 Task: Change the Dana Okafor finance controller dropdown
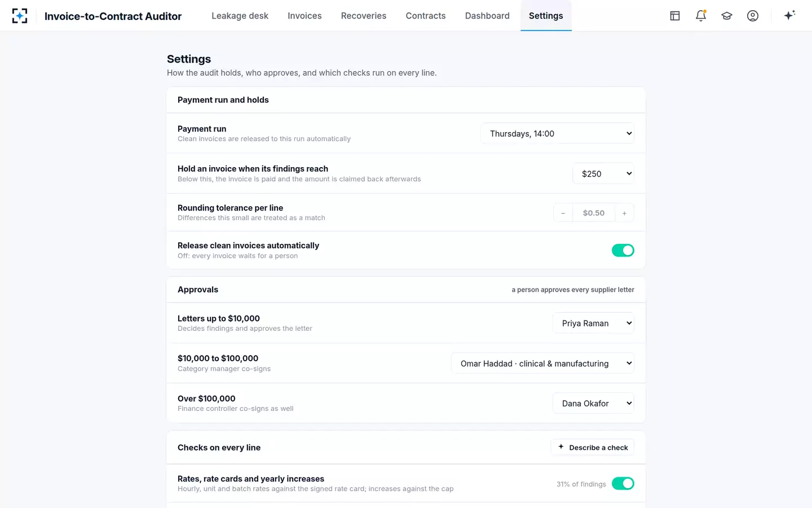click(x=593, y=404)
